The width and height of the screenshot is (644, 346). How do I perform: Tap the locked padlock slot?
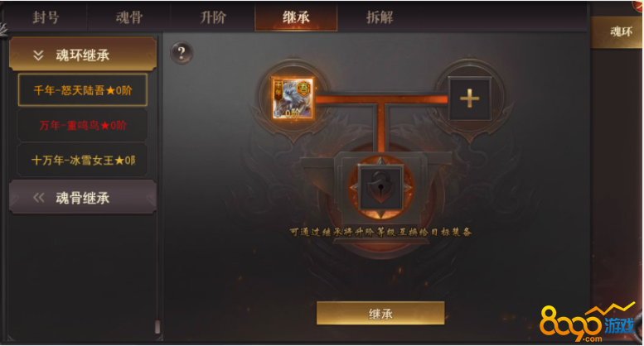tap(380, 187)
